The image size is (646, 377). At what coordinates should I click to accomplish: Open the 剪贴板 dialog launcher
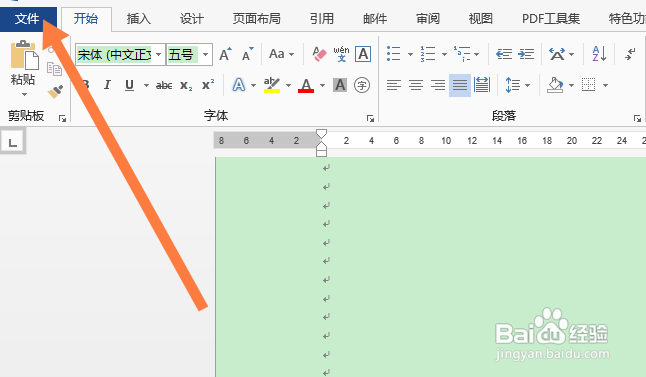pos(62,119)
